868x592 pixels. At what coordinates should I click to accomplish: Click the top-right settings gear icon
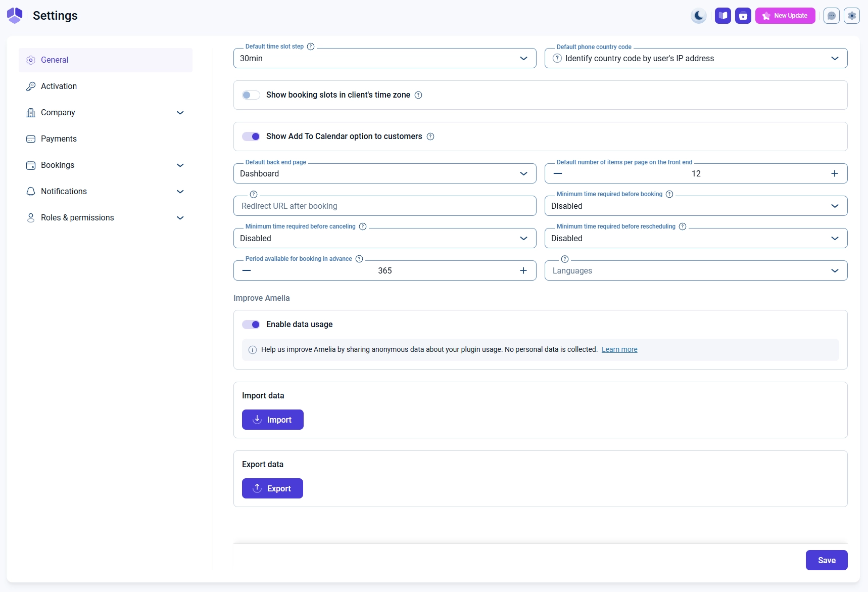852,16
